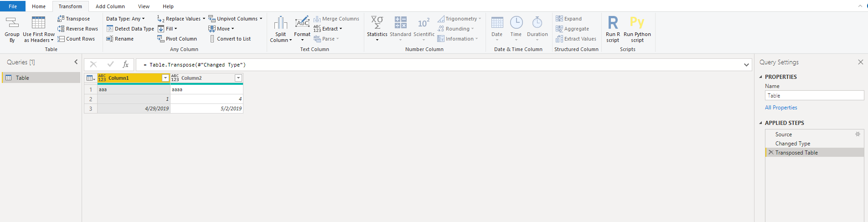The width and height of the screenshot is (868, 222).
Task: Click the Group By icon
Action: [x=12, y=23]
